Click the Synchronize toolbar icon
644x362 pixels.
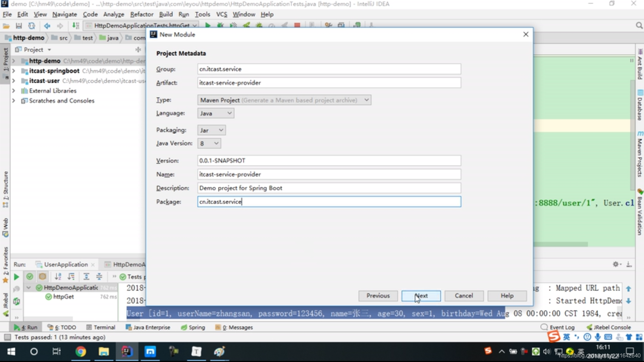(x=32, y=26)
